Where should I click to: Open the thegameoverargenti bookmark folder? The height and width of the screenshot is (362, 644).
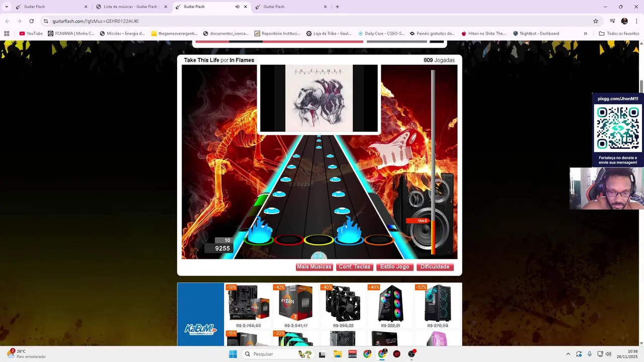(174, 34)
